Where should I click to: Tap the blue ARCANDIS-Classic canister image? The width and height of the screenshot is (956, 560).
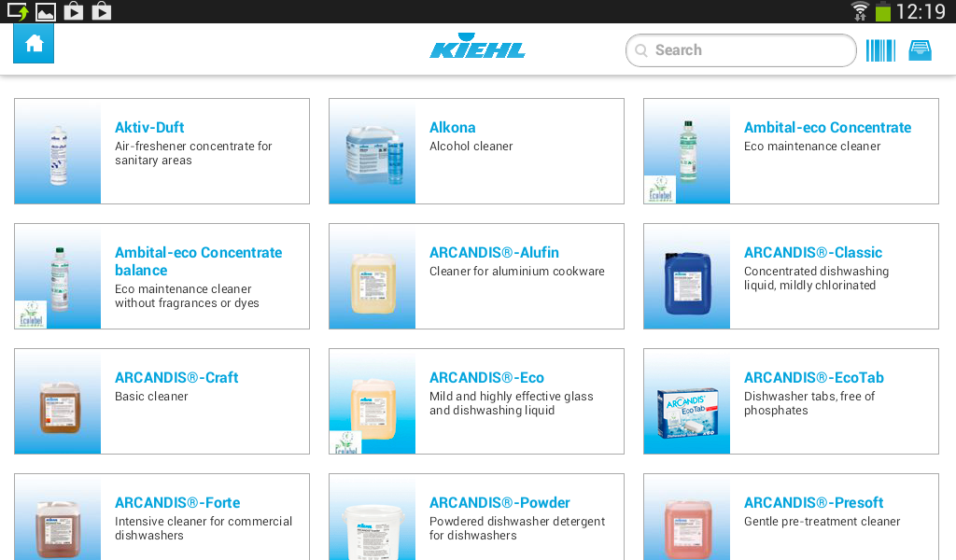[688, 284]
